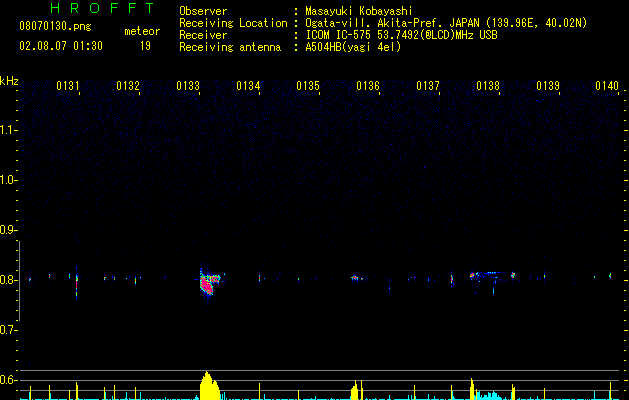Click time marker 0131
Image resolution: width=629 pixels, height=400 pixels.
click(67, 86)
